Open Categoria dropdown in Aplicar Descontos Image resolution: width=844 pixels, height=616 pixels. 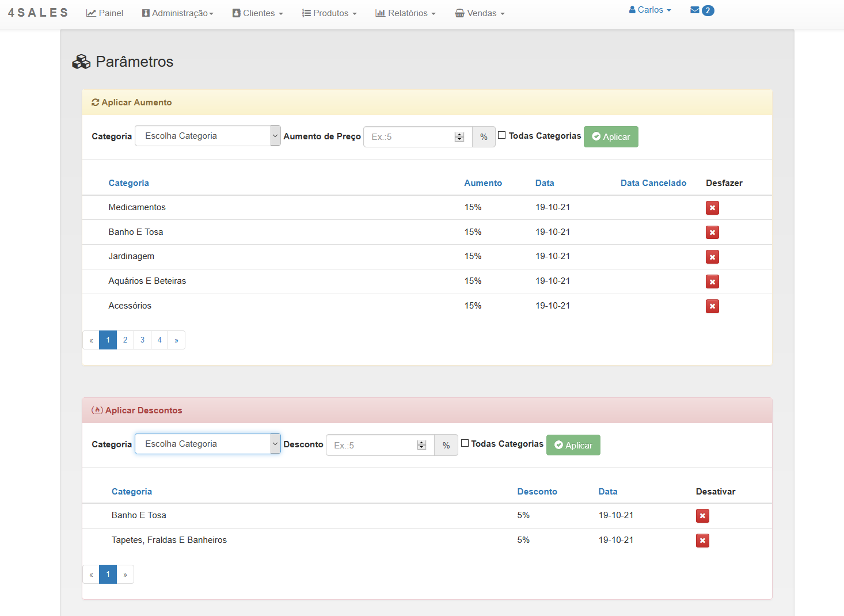[x=207, y=444]
